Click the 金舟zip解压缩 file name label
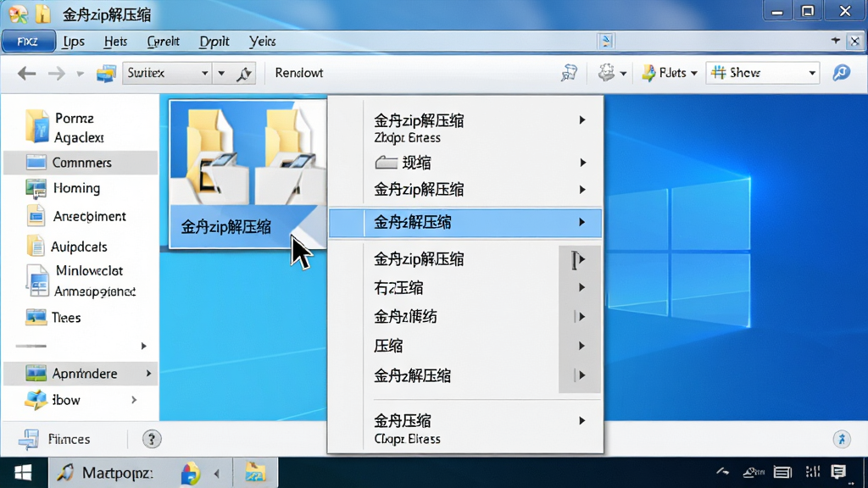This screenshot has width=868, height=488. [225, 227]
